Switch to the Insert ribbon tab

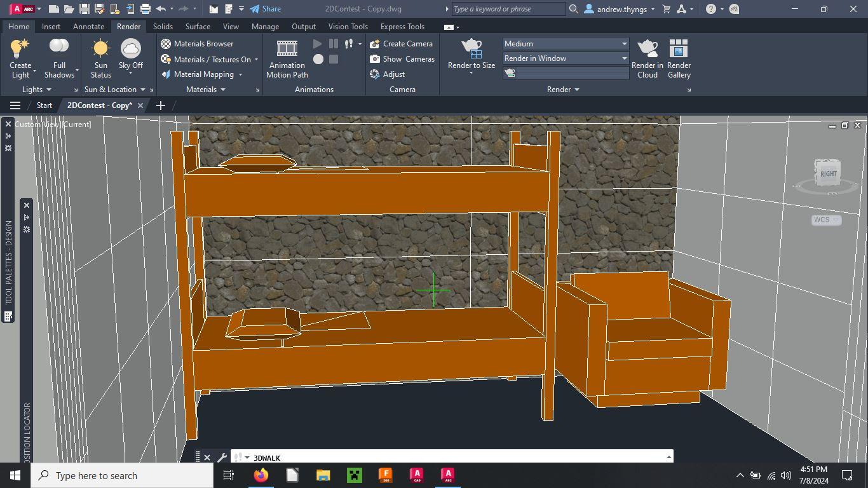pos(51,27)
